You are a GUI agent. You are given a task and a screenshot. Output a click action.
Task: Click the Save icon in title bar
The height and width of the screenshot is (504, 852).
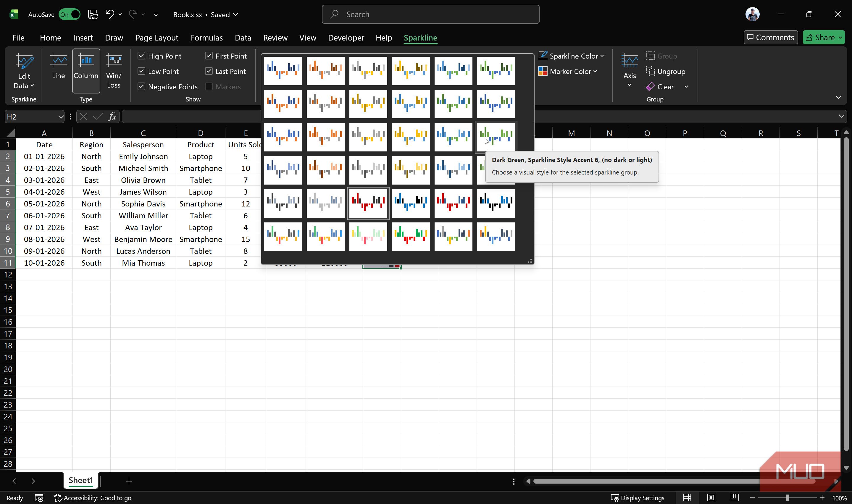click(93, 14)
